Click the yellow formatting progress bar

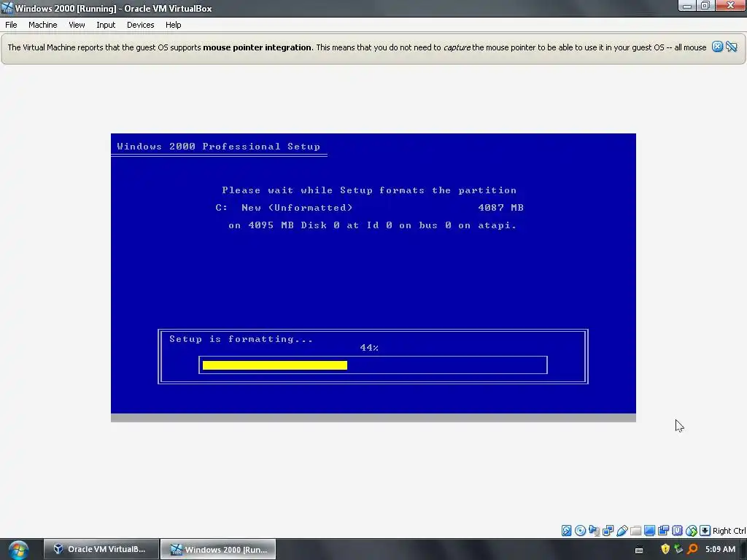click(275, 365)
